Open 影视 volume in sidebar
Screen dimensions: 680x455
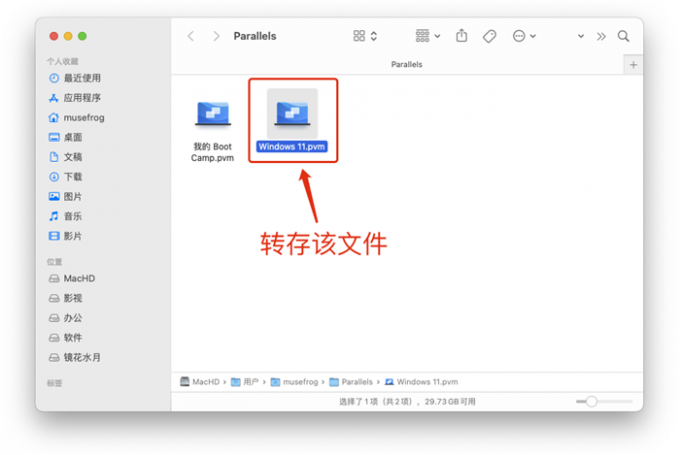(72, 298)
